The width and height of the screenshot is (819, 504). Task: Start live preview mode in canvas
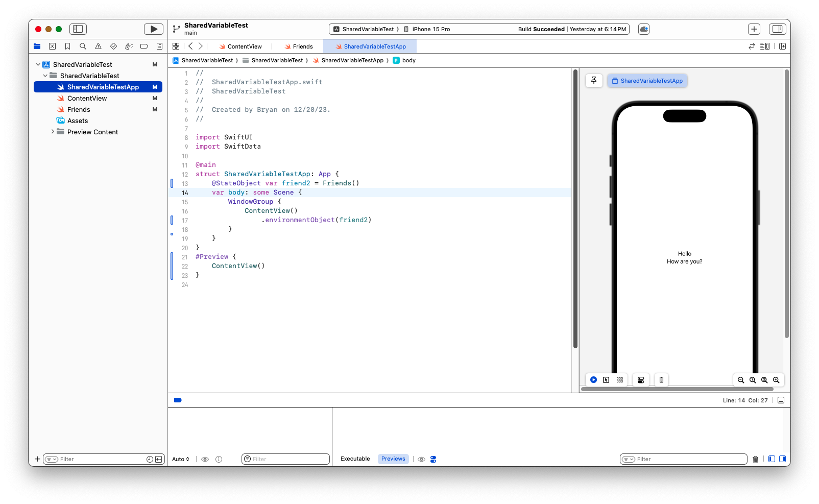tap(593, 380)
